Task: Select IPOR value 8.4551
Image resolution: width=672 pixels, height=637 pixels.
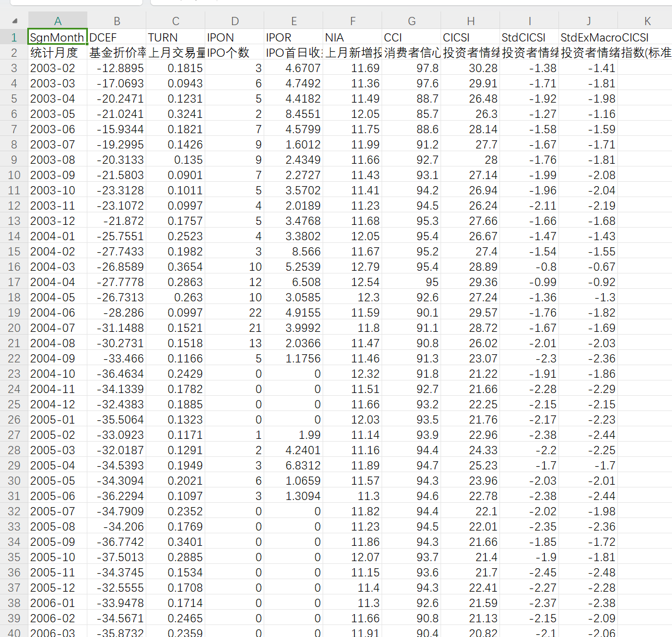Action: point(294,114)
